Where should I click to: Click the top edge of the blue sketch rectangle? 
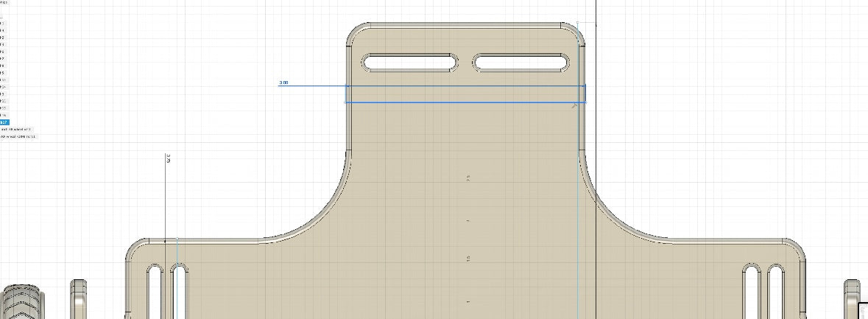[465, 85]
